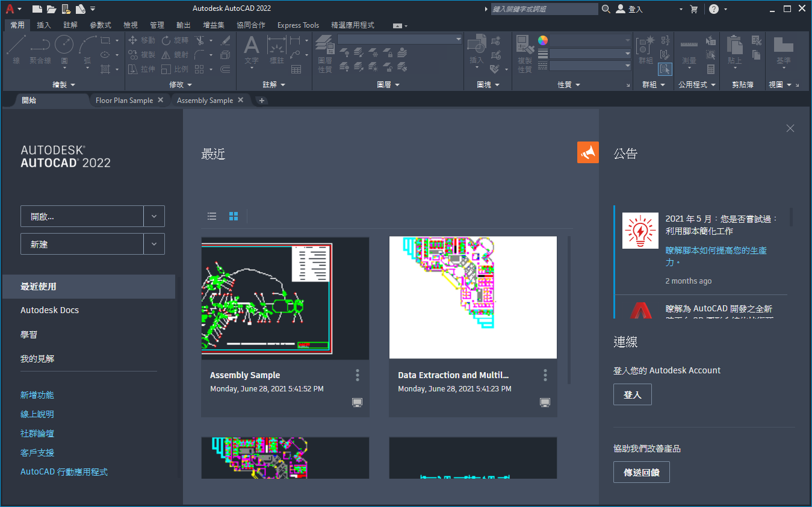Switch recent files to grid view
This screenshot has height=507, width=812.
point(234,216)
